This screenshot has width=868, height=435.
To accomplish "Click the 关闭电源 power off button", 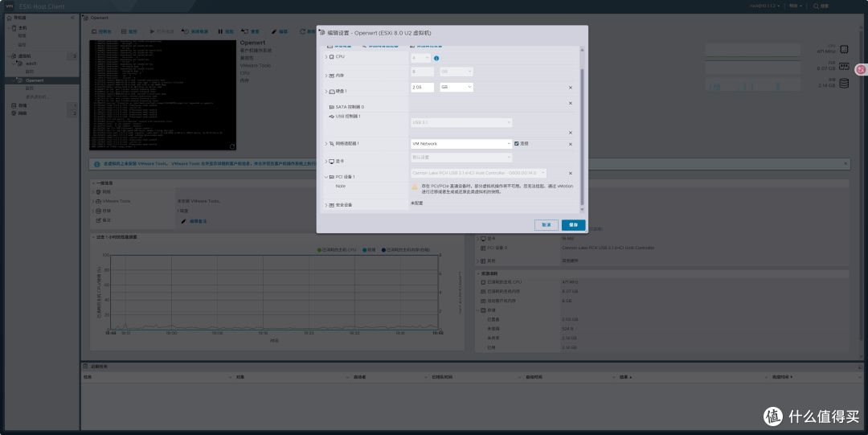I will click(194, 31).
